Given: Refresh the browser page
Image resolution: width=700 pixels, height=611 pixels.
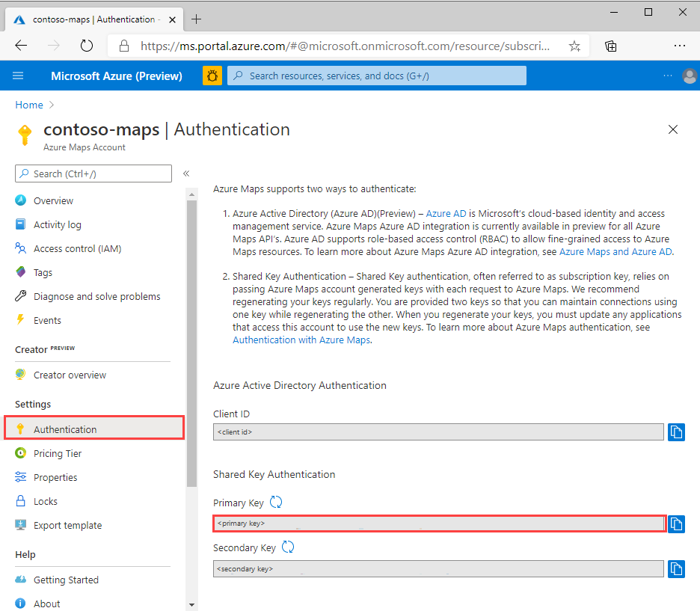Looking at the screenshot, I should 86,46.
